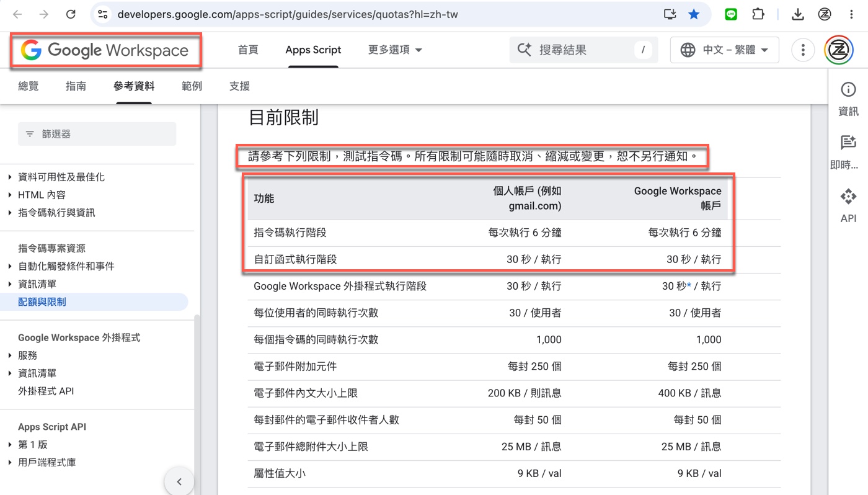This screenshot has width=868, height=495.
Task: Click the Z extension icon in toolbar
Action: pos(825,14)
